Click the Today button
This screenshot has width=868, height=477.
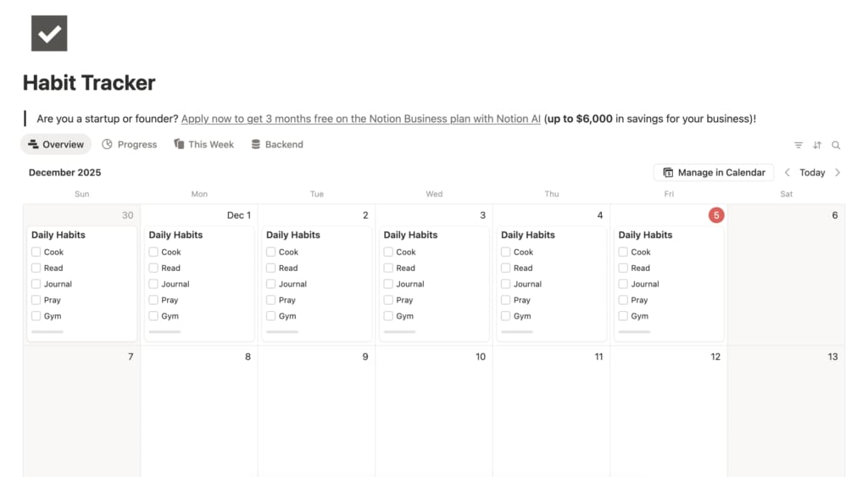812,173
